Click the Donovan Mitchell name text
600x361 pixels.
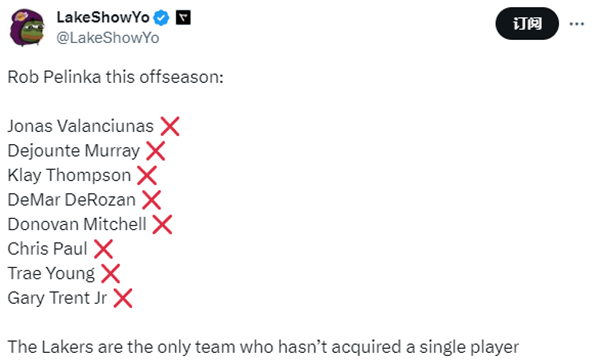tap(77, 224)
